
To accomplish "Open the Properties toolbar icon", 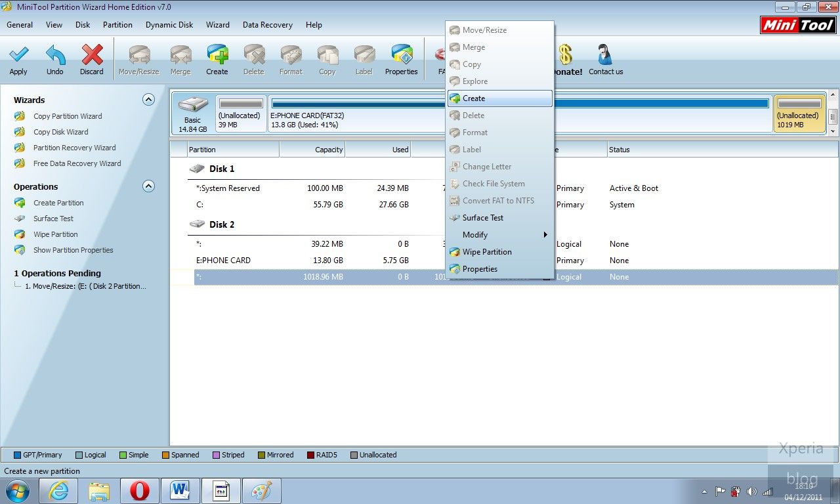I will coord(401,56).
